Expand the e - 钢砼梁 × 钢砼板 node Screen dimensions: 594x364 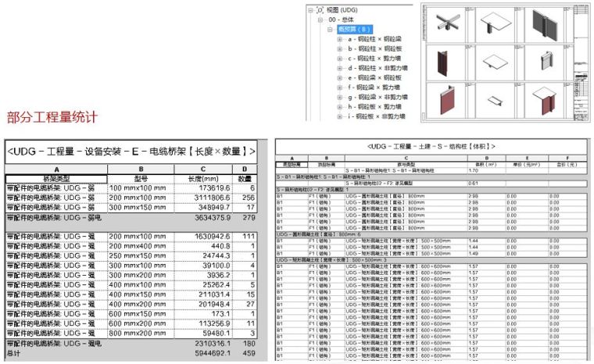[x=340, y=77]
